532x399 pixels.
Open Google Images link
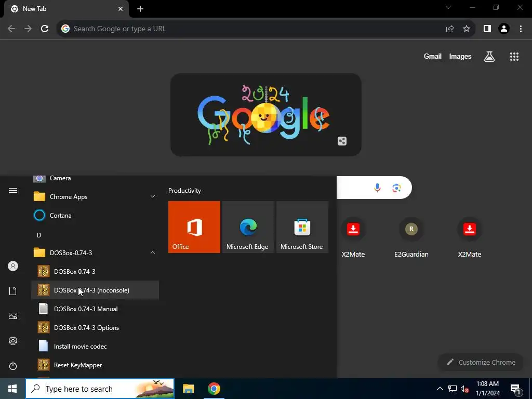point(460,57)
